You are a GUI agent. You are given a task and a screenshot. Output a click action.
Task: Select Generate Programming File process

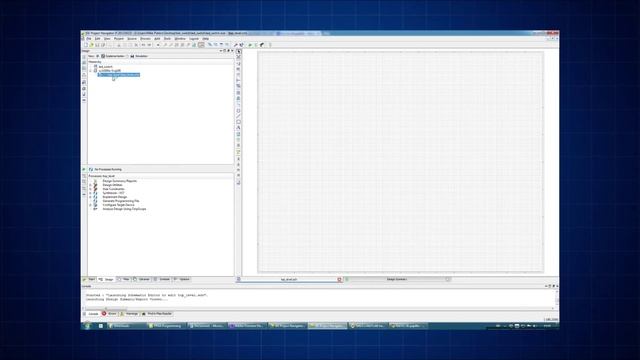[x=120, y=201]
